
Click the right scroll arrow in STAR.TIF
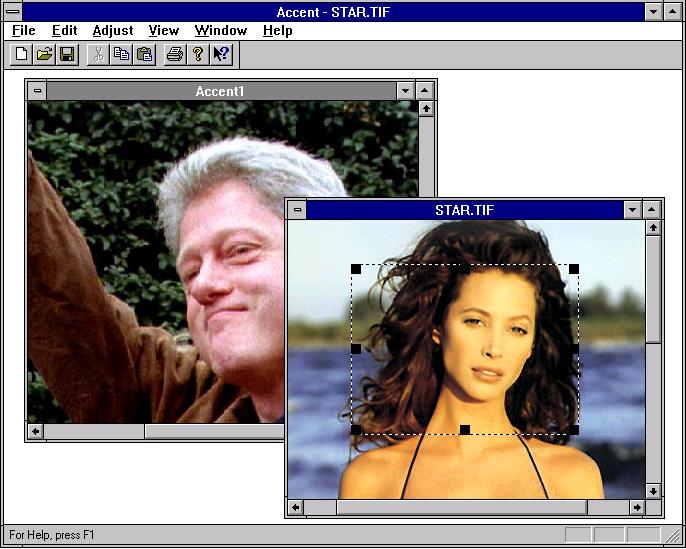point(637,507)
